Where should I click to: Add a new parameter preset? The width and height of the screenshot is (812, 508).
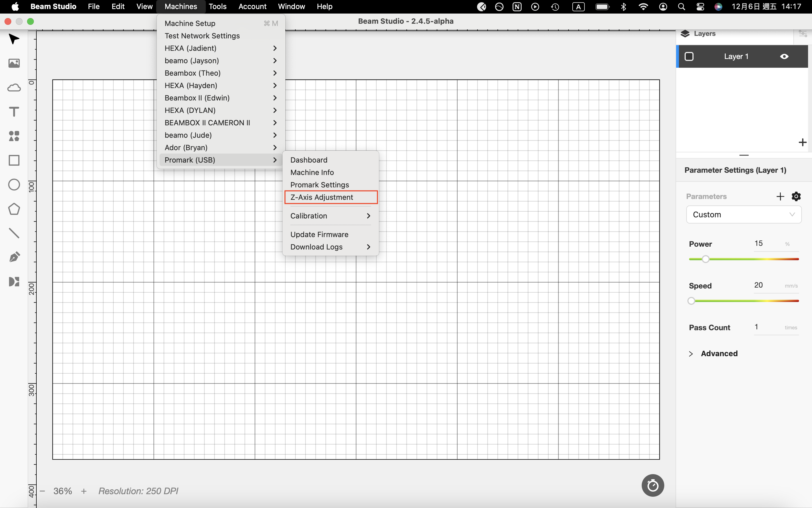tap(780, 196)
